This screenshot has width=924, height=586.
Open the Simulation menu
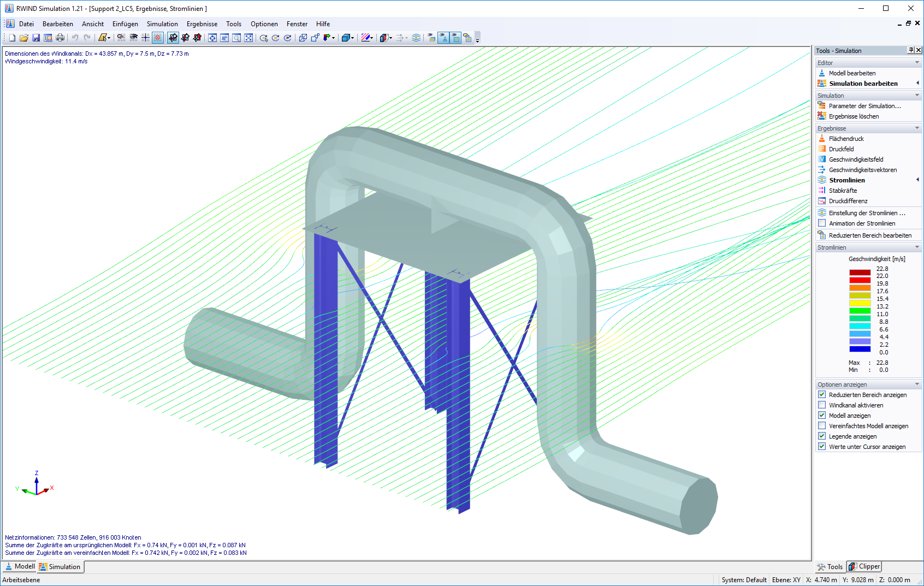tap(162, 23)
